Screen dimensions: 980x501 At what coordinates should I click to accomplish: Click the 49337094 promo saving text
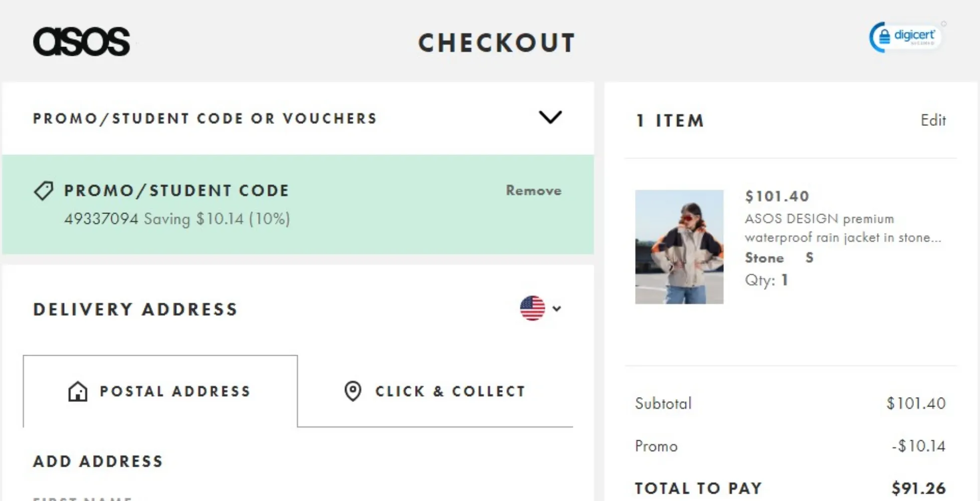(177, 219)
